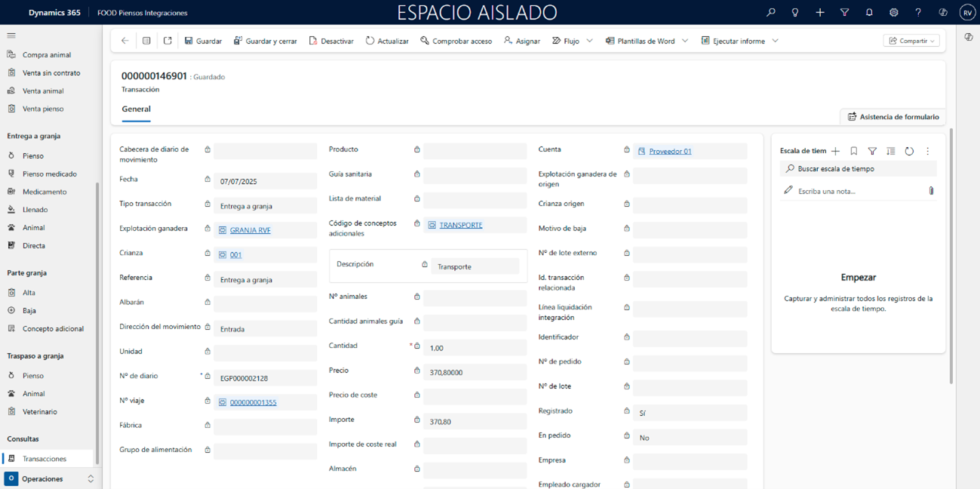The image size is (980, 489).
Task: Refresh the timeline with the refresh icon
Action: tap(909, 151)
